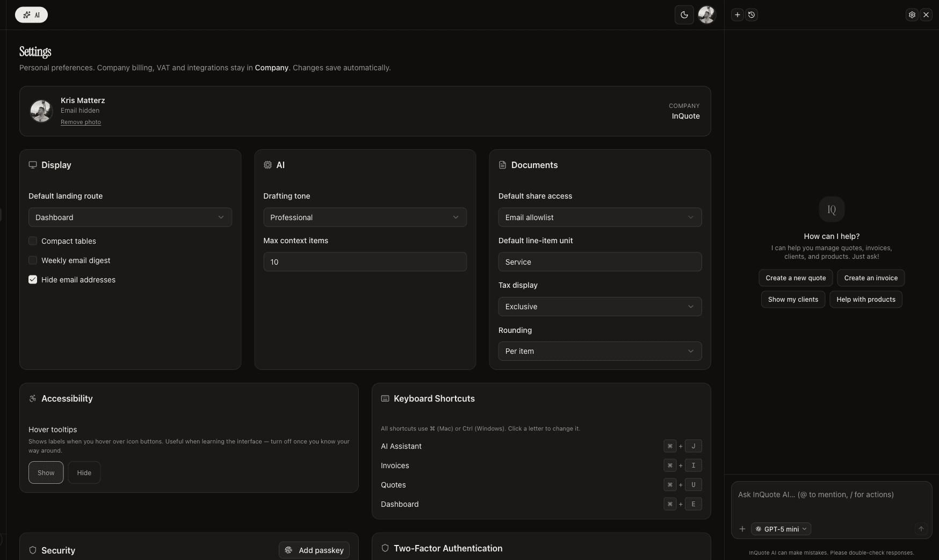Image resolution: width=939 pixels, height=560 pixels.
Task: Select Hide for hover tooltips
Action: pyautogui.click(x=84, y=472)
